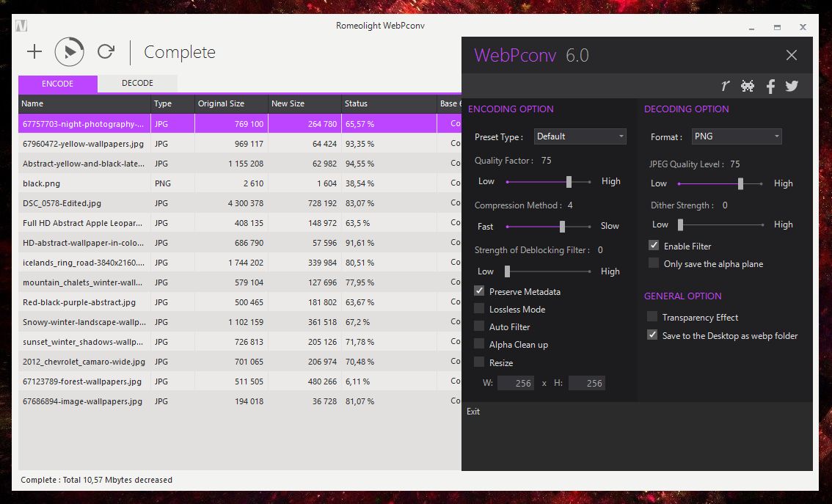Click the resize height H input field
832x504 pixels.
pyautogui.click(x=586, y=383)
